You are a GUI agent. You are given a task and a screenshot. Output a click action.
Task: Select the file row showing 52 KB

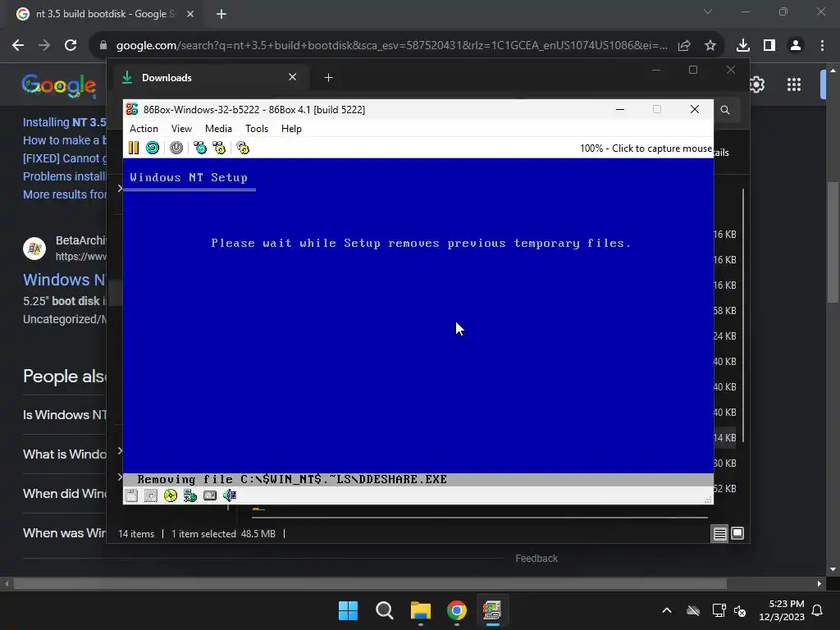click(x=725, y=489)
